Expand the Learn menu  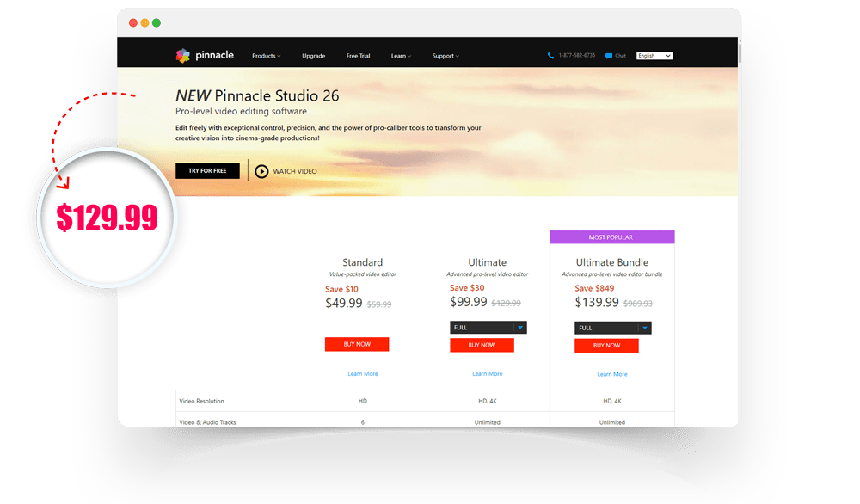[401, 56]
